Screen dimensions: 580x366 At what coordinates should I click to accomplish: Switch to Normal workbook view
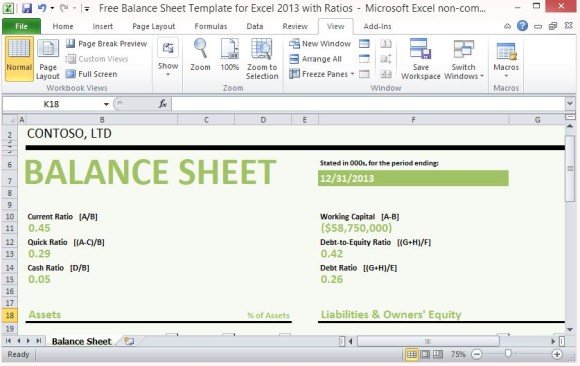[19, 58]
